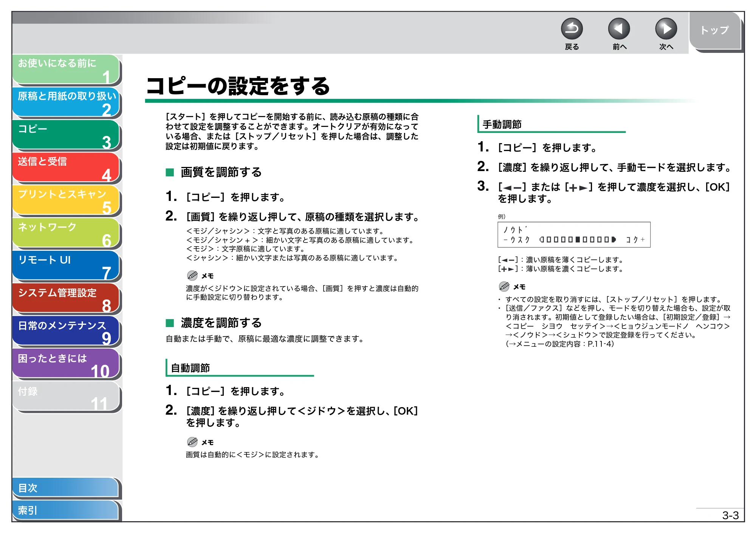This screenshot has height=534, width=756.
Task: Follow the メニューの設定内容 P.11-4 reference link
Action: pos(560,344)
